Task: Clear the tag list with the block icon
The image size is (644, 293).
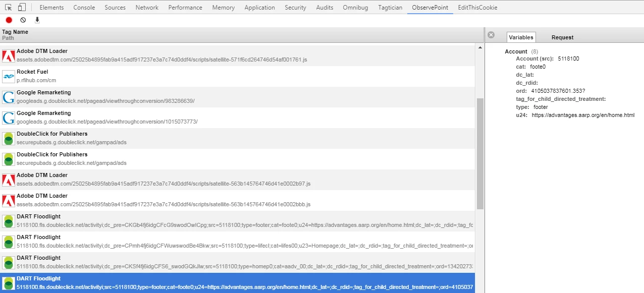Action: pos(23,20)
